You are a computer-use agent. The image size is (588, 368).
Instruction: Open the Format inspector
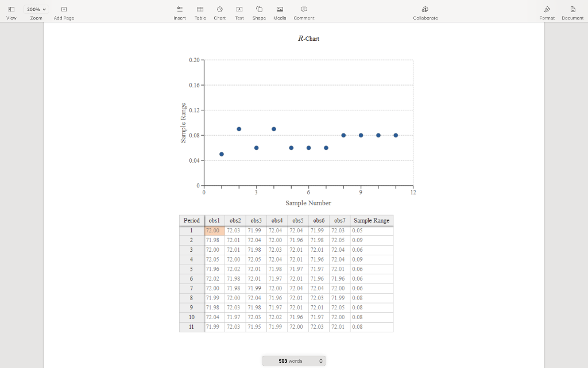[x=547, y=9]
